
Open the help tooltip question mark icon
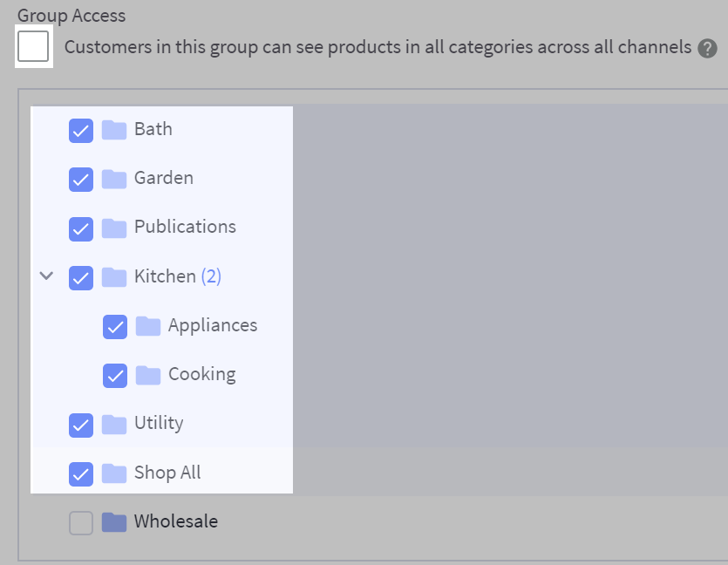[x=709, y=48]
